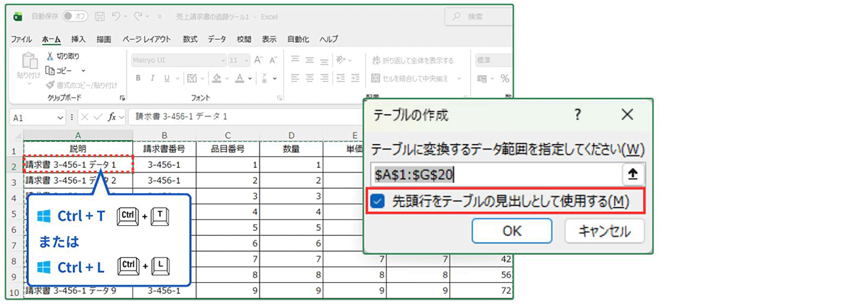Uncheck 先頭行をテーブルの見出しとして使用する checkbox
The height and width of the screenshot is (304, 868).
tap(377, 201)
